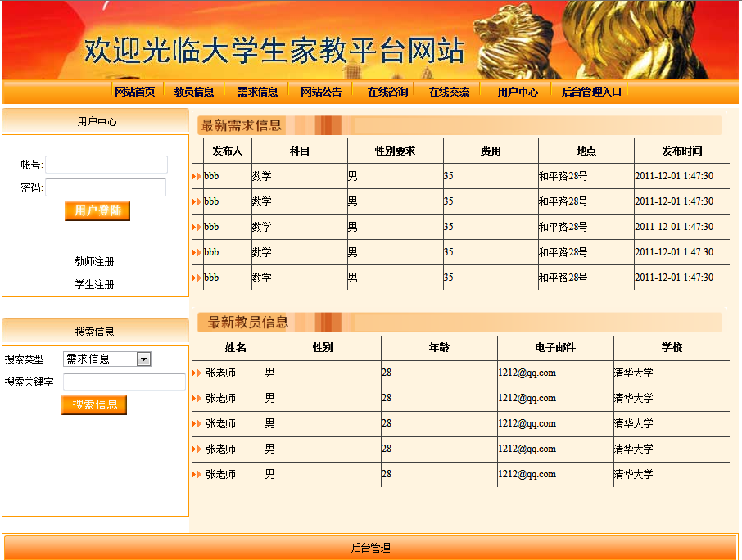Viewport: 742px width, 560px height.
Task: Click the 搜索关键字 text box
Action: click(124, 382)
